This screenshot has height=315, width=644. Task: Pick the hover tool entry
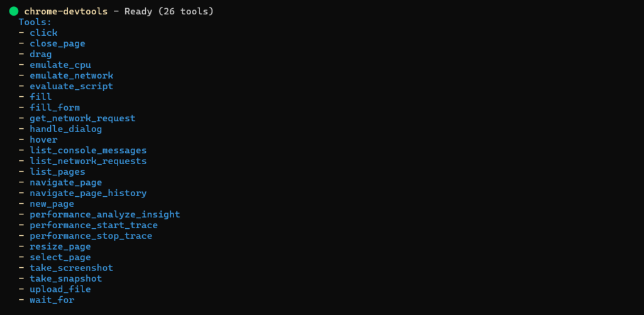pyautogui.click(x=43, y=140)
